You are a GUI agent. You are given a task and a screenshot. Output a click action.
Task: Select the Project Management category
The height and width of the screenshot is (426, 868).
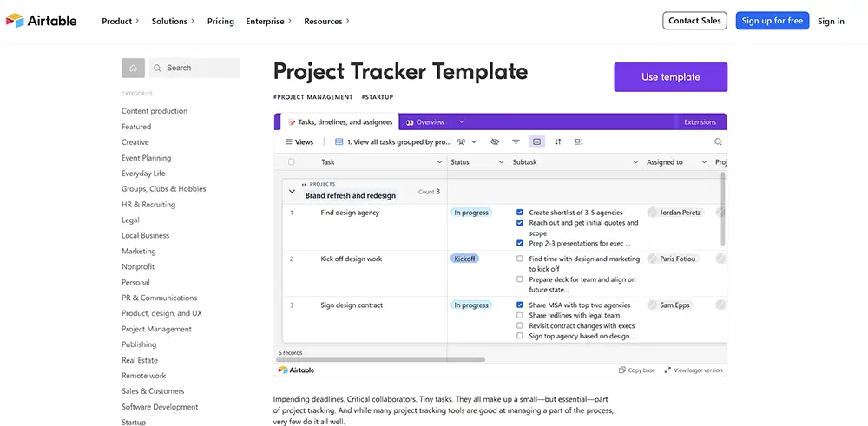pyautogui.click(x=156, y=329)
